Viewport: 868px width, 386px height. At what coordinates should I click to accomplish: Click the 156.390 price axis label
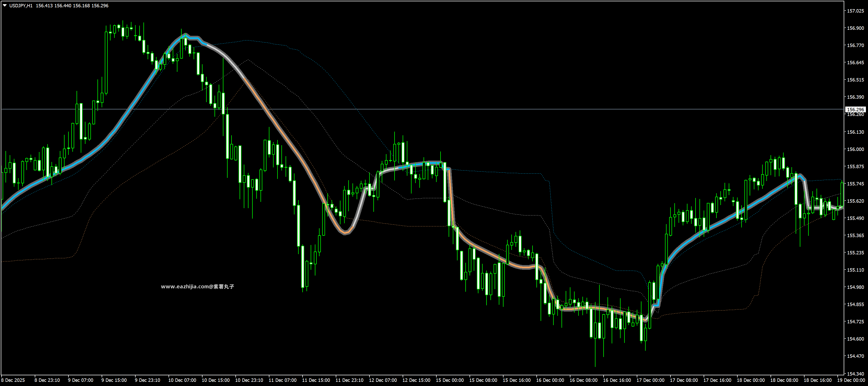point(855,97)
